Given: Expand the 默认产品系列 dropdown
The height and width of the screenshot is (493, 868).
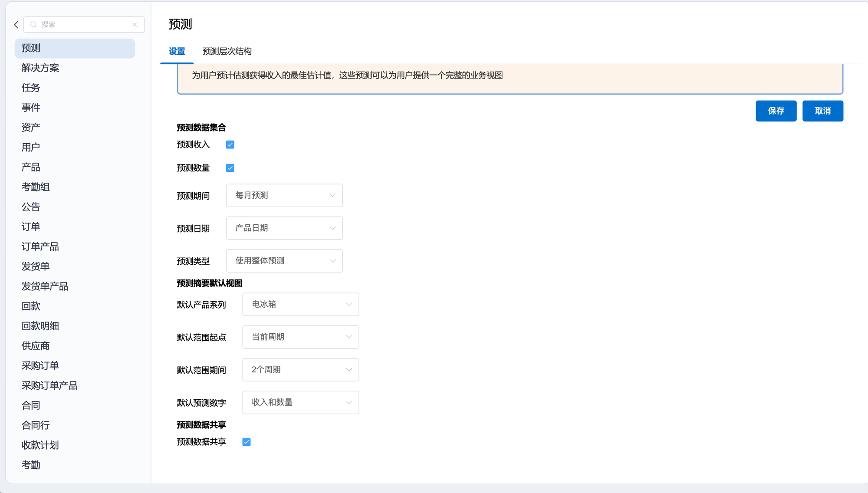Looking at the screenshot, I should pyautogui.click(x=300, y=304).
